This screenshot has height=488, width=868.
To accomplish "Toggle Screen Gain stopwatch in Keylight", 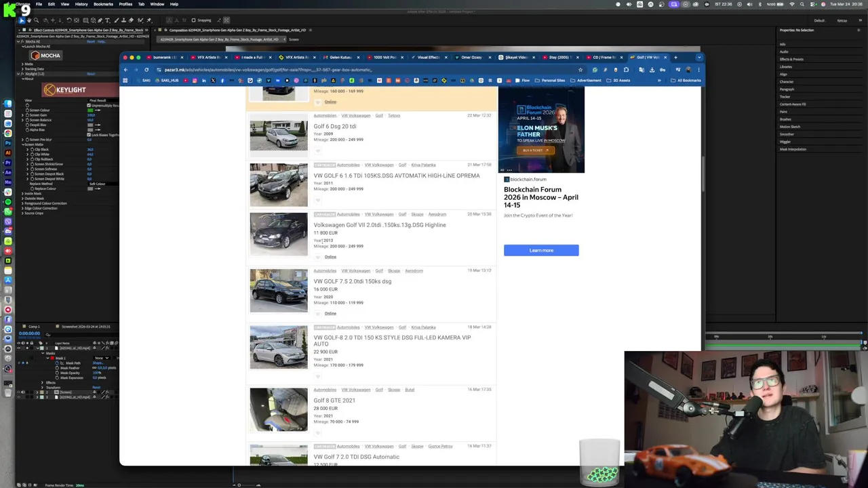I will click(x=28, y=115).
